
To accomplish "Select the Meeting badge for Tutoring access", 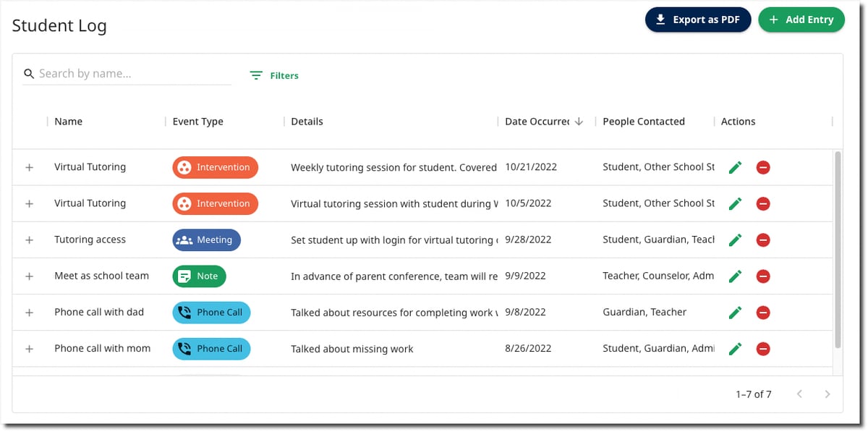I will (206, 240).
